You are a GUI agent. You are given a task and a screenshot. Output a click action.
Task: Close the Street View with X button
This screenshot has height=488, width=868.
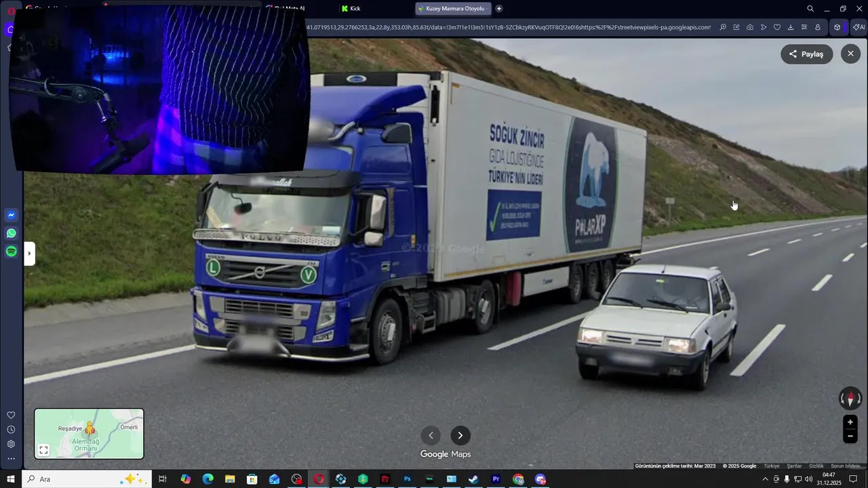click(850, 54)
